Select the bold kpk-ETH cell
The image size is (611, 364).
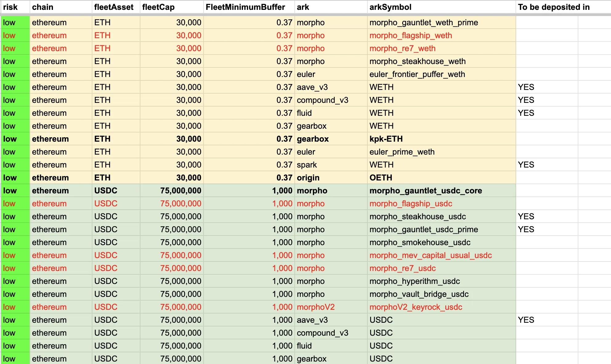[386, 139]
